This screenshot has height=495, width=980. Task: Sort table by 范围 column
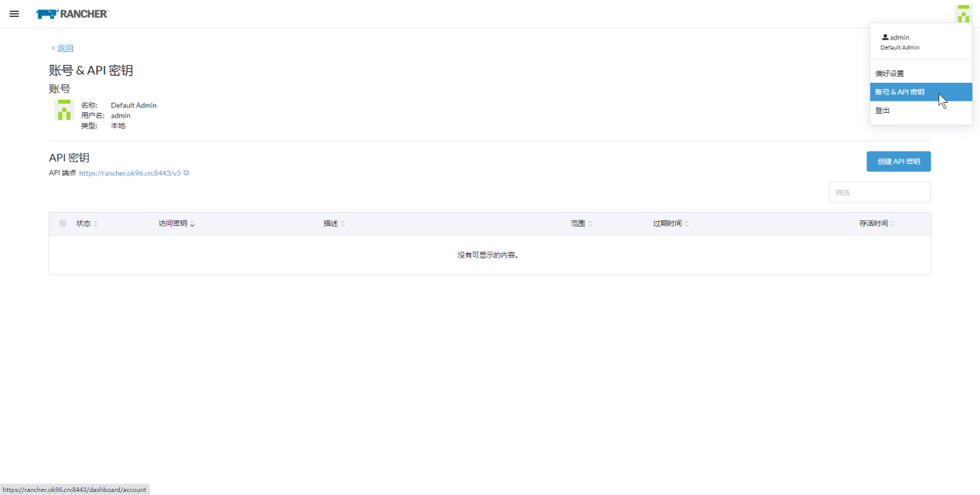point(582,224)
